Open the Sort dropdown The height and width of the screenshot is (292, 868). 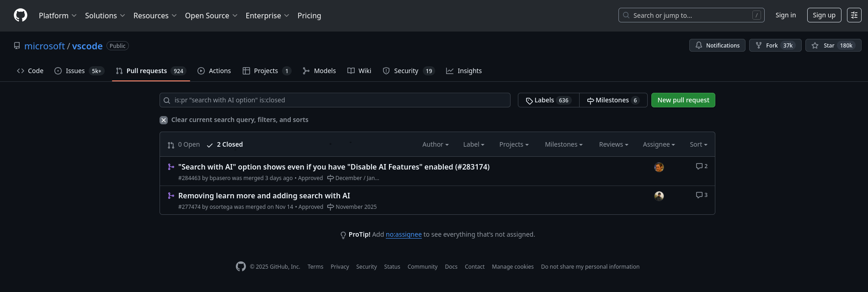(x=698, y=144)
